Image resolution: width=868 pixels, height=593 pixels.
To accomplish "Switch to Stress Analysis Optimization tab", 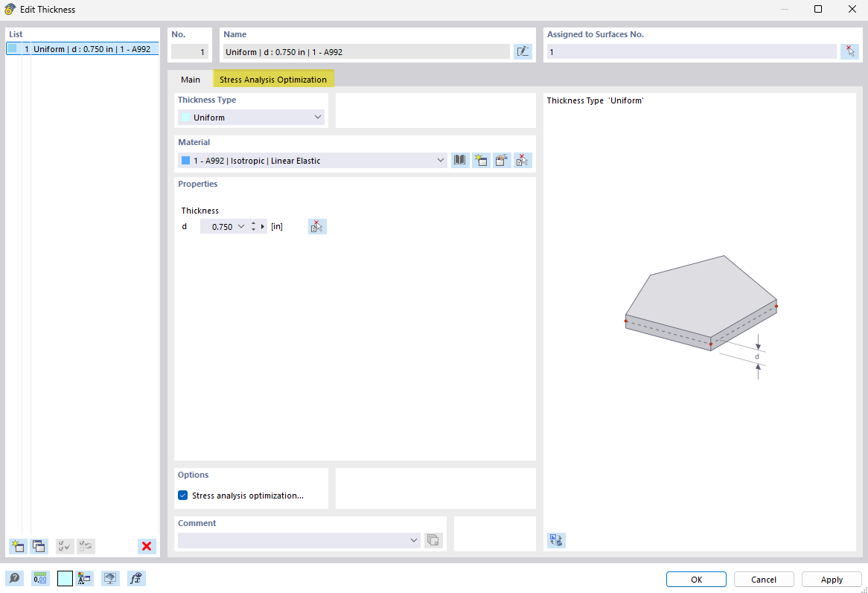I will click(x=273, y=79).
